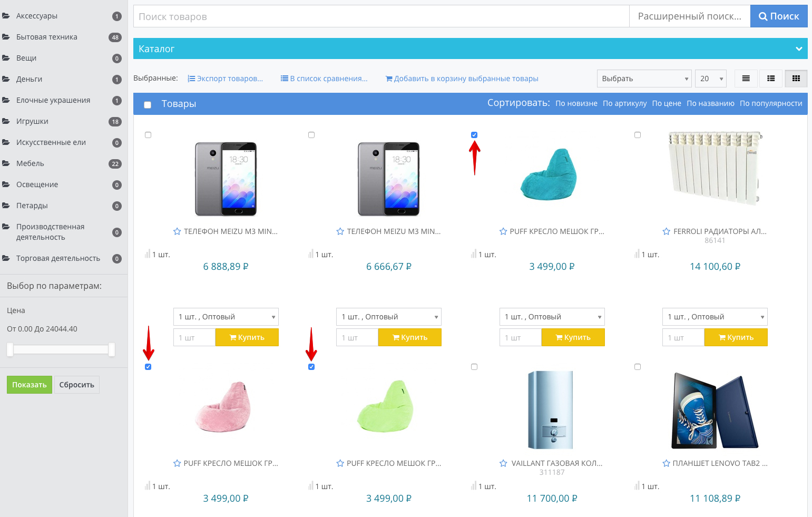Check the Vaillant gas heater checkbox
The width and height of the screenshot is (812, 517).
coord(474,367)
